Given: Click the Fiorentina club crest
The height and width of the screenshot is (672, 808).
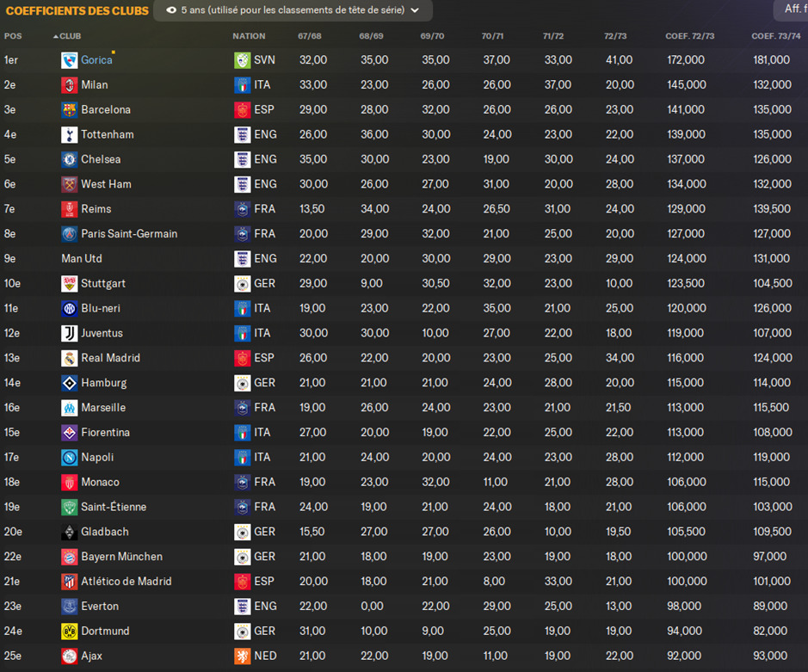Looking at the screenshot, I should [x=69, y=432].
